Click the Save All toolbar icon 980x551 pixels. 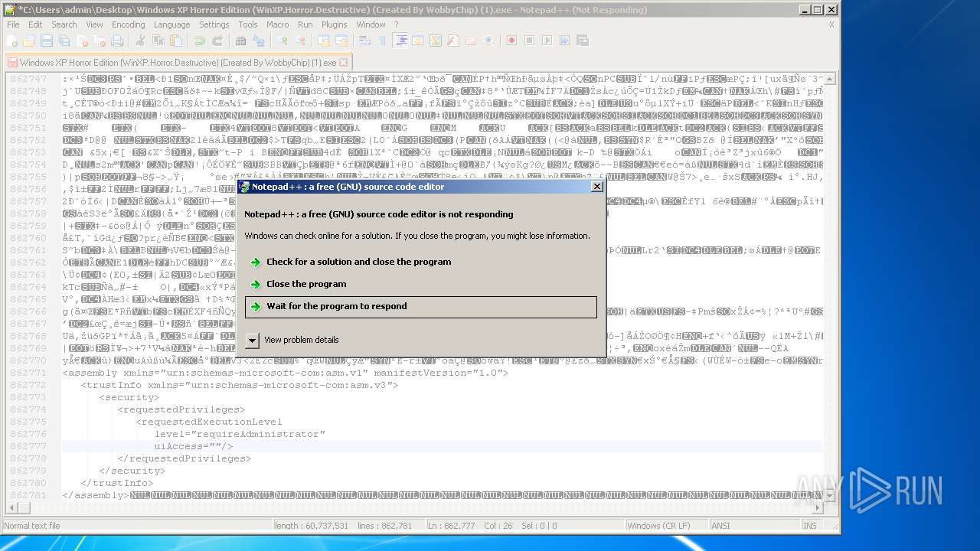tap(64, 41)
